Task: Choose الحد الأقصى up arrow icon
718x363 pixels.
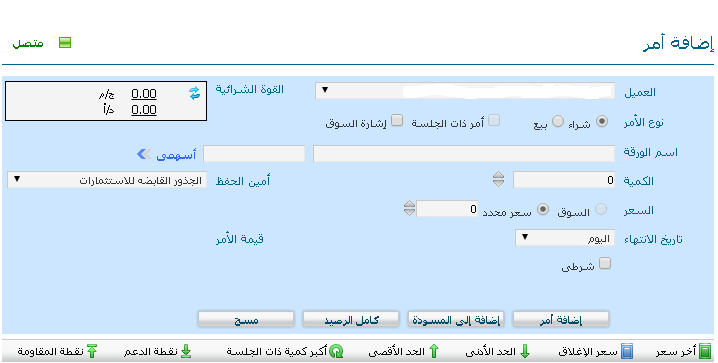Action: point(433,351)
